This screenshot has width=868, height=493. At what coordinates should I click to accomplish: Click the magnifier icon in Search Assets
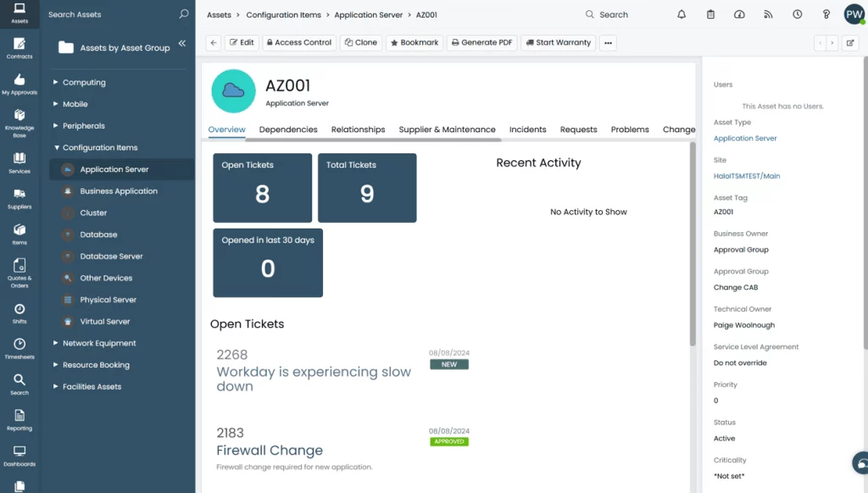[184, 14]
